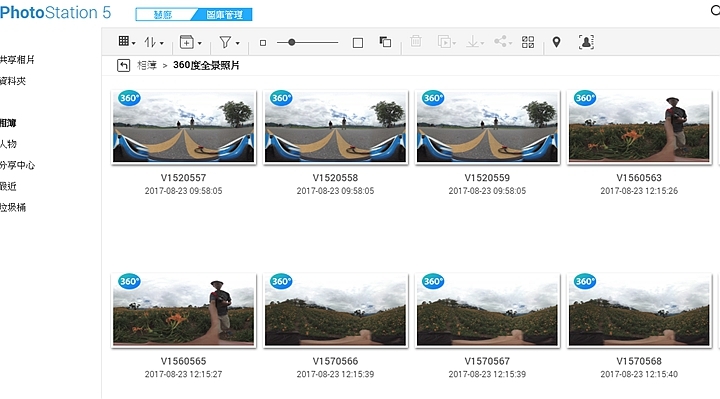Click the 360° badge on V1570566
720x399 pixels.
point(281,281)
